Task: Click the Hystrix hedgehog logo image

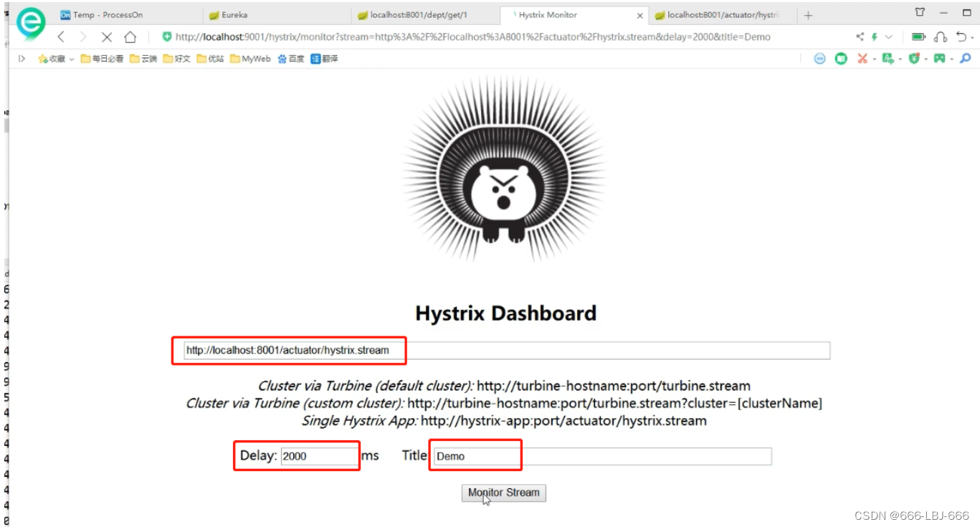Action: (x=505, y=168)
